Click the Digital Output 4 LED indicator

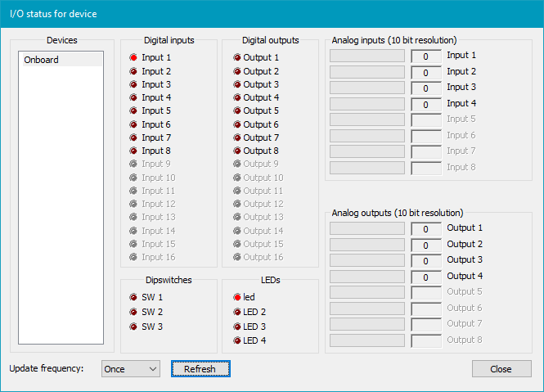pos(237,98)
